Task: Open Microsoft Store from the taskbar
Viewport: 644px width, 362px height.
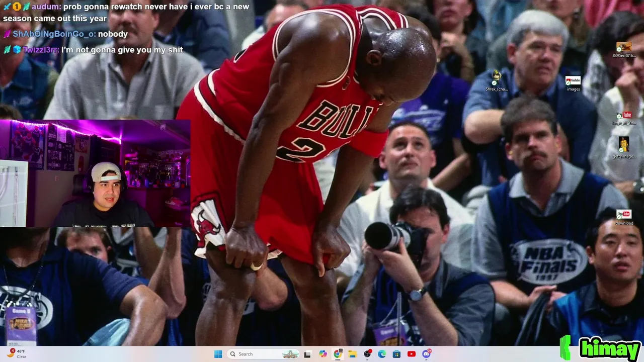Action: 396,354
